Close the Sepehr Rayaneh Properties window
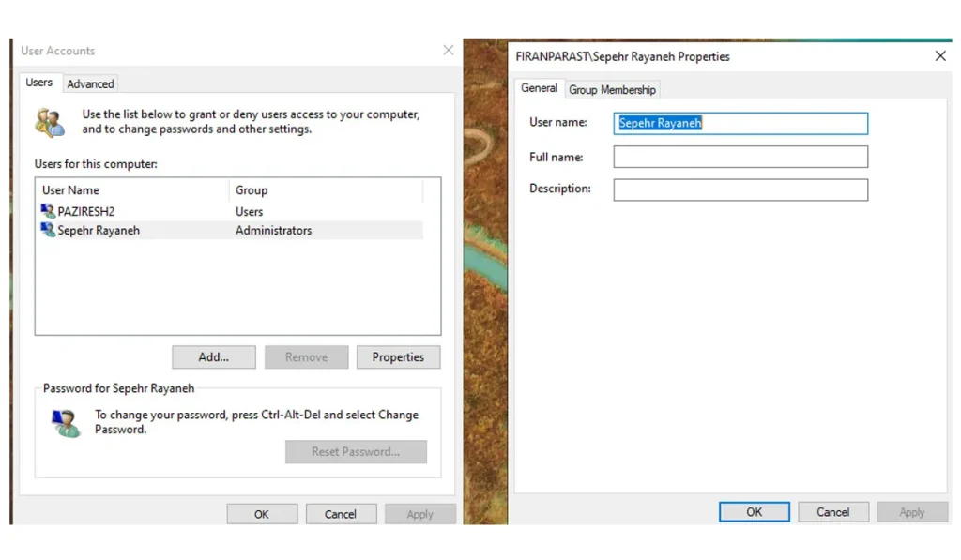 pyautogui.click(x=940, y=56)
